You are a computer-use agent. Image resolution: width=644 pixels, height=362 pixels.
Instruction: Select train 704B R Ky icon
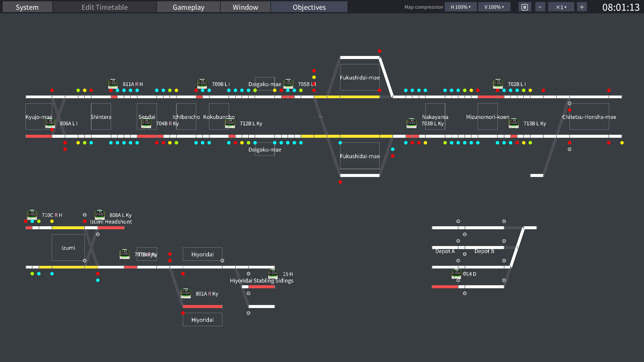tap(146, 123)
